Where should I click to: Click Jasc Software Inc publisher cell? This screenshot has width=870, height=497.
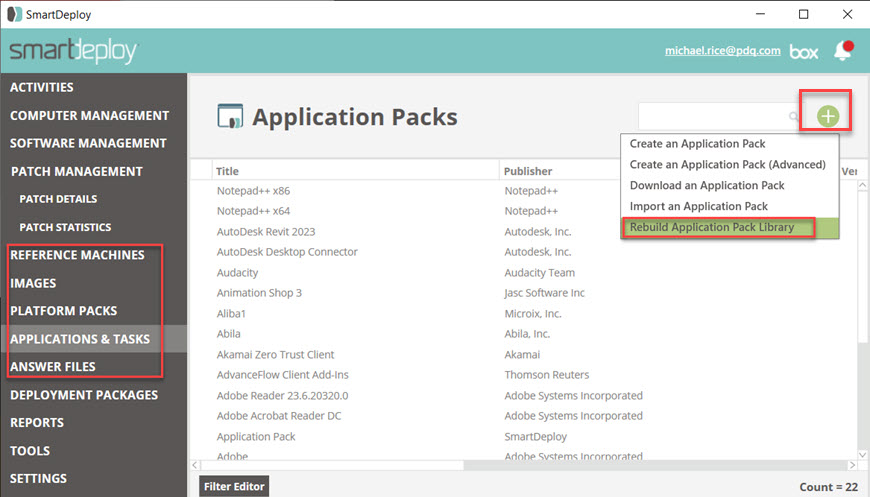point(544,293)
